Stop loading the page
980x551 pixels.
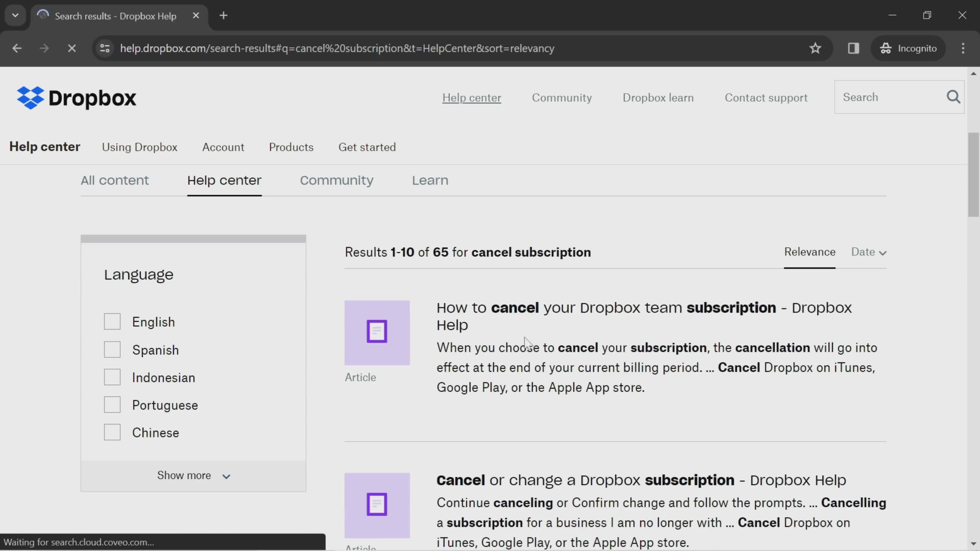click(71, 48)
